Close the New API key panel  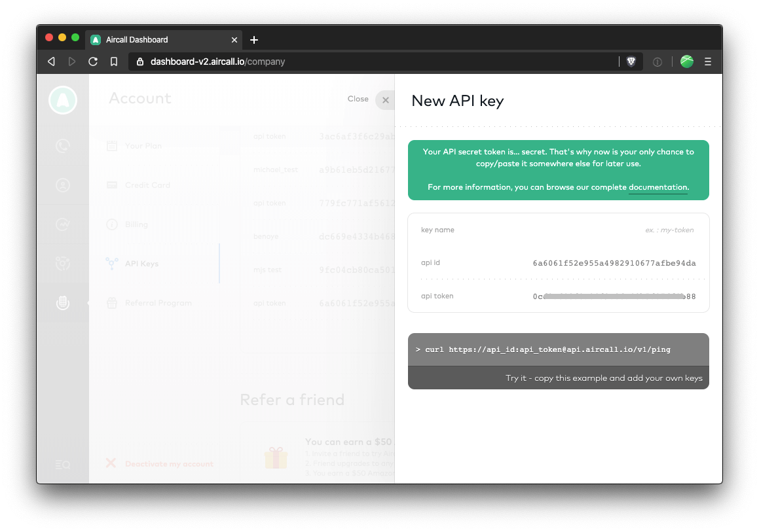(385, 100)
